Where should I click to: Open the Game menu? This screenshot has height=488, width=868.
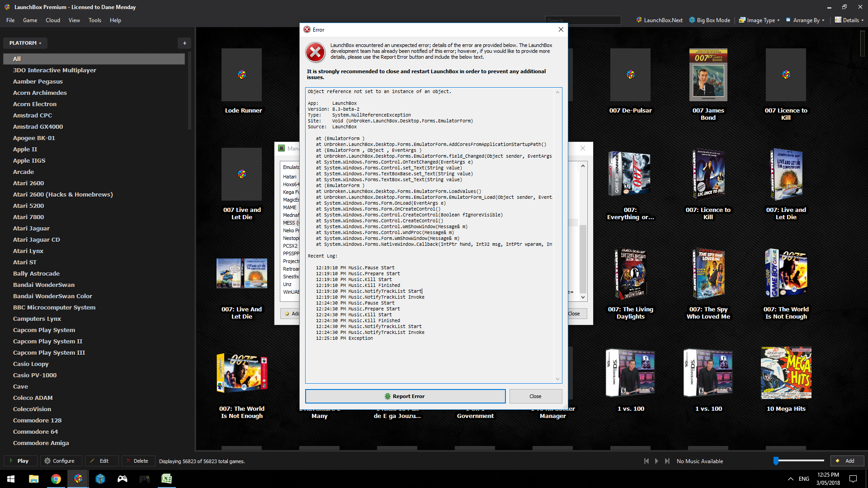pyautogui.click(x=30, y=20)
